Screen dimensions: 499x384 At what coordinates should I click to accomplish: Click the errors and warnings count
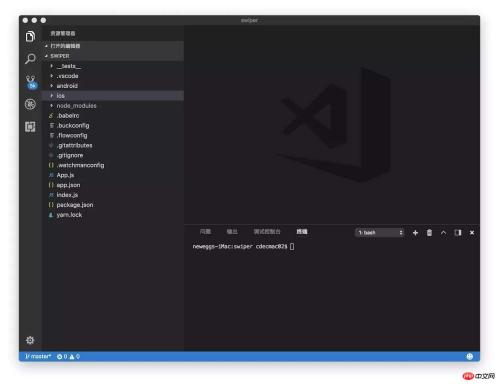click(x=68, y=356)
